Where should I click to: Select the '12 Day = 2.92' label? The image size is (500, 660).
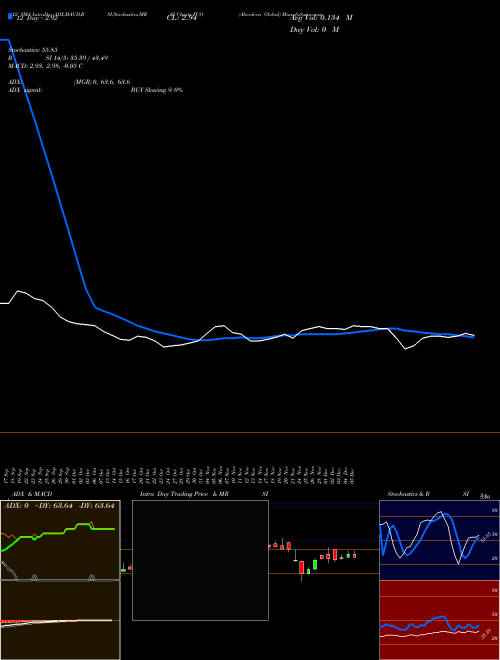[x=35, y=18]
